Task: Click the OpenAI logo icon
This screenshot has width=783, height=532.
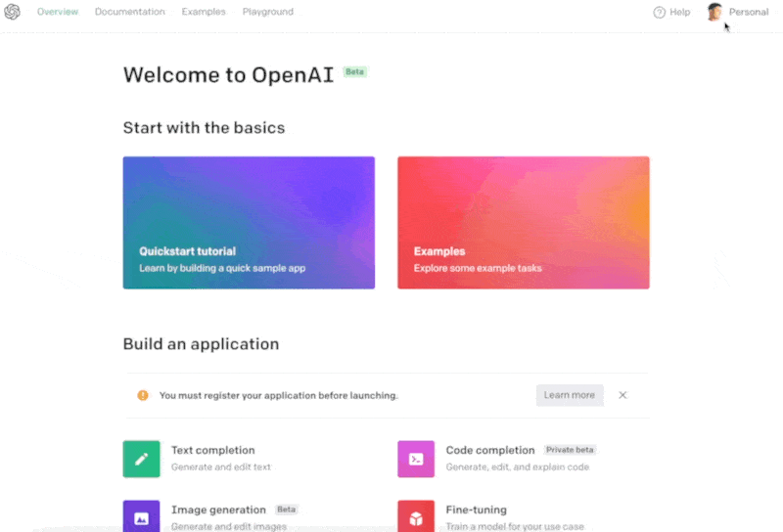Action: (x=12, y=12)
